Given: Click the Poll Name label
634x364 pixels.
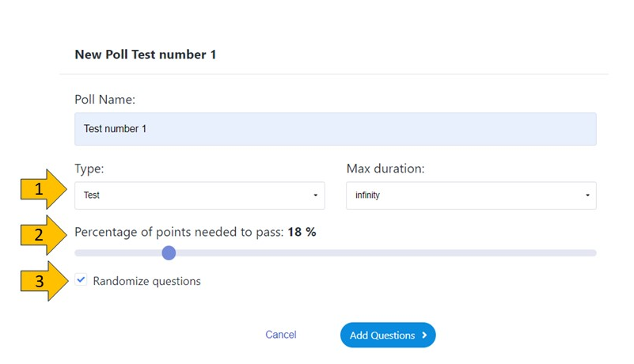Looking at the screenshot, I should (105, 100).
